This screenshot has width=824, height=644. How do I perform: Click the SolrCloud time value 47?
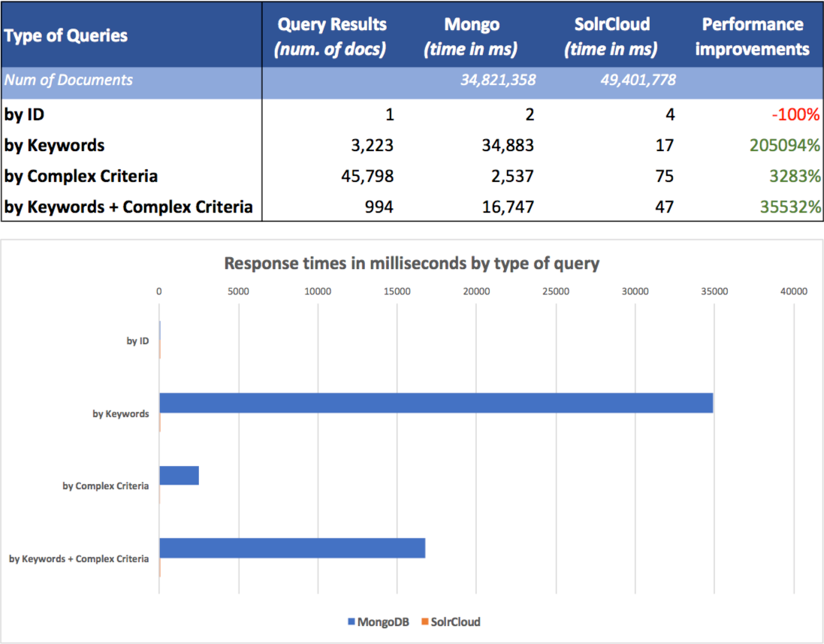(664, 207)
